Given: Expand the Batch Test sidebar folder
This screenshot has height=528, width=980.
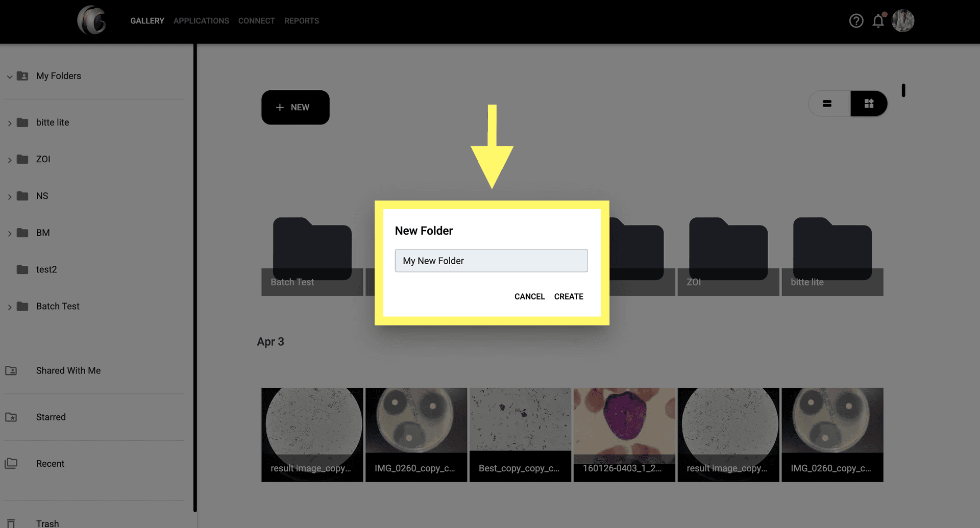Looking at the screenshot, I should (10, 307).
